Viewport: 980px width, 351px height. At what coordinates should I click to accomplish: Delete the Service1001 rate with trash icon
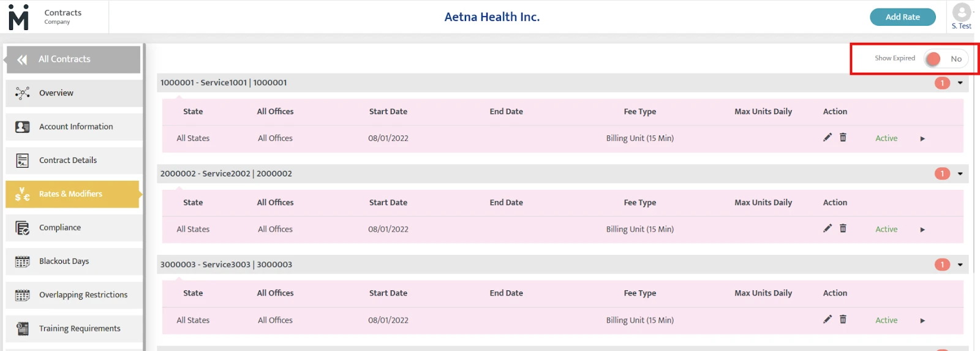point(843,137)
